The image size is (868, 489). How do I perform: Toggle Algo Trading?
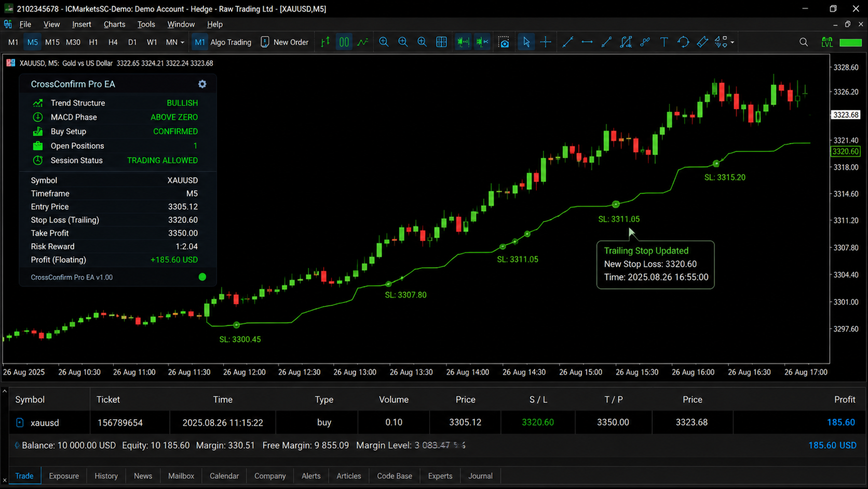pos(222,42)
